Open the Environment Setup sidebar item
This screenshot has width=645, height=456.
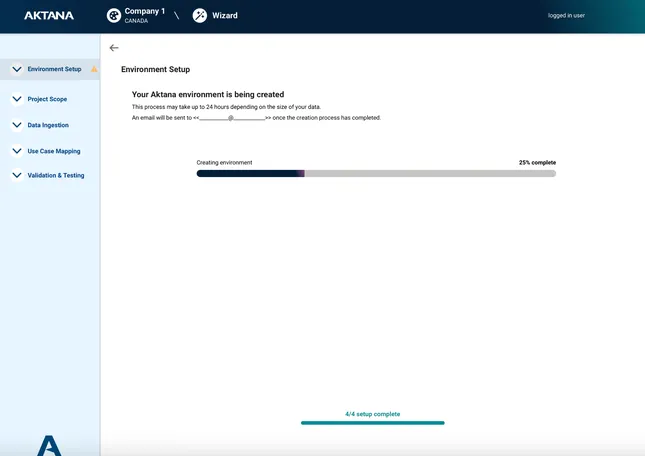[x=50, y=69]
